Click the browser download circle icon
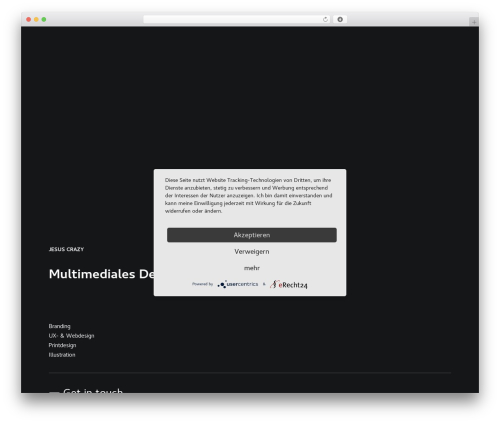The width and height of the screenshot is (500, 423). tap(340, 19)
